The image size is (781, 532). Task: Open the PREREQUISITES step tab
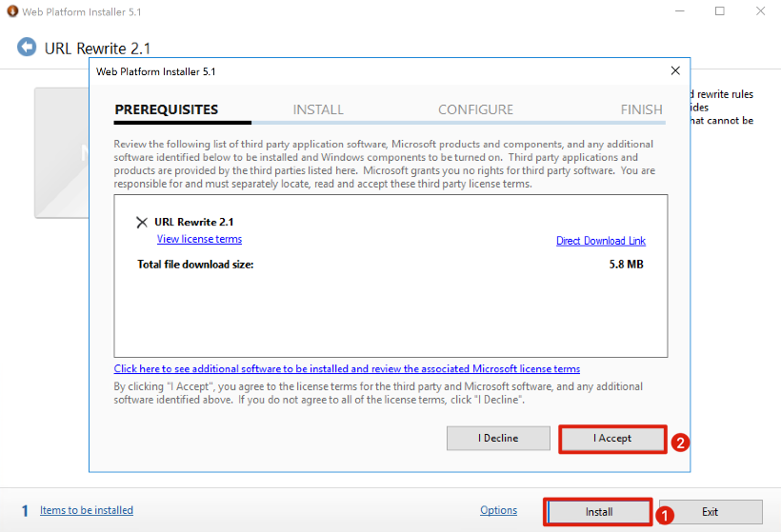pos(167,109)
